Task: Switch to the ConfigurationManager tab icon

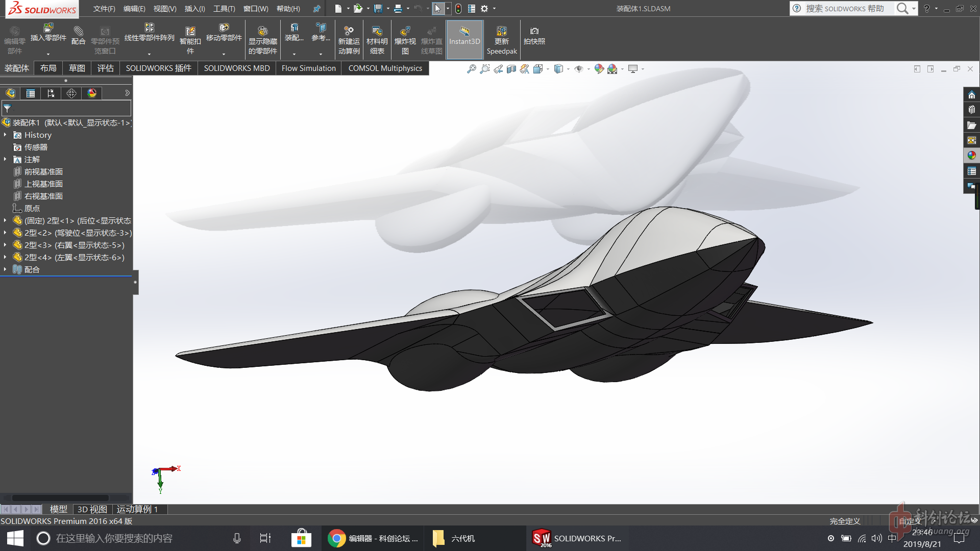Action: point(51,93)
